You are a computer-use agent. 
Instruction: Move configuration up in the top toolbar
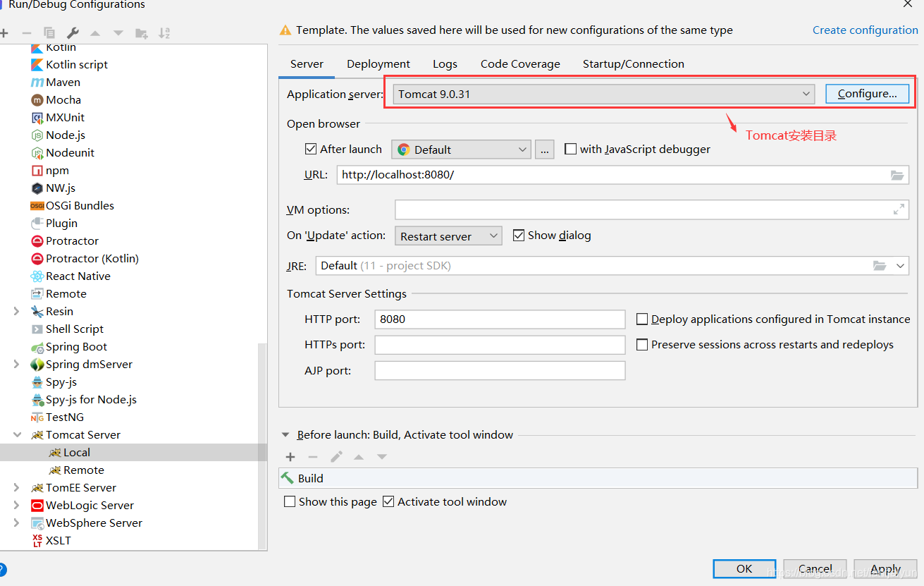click(95, 33)
